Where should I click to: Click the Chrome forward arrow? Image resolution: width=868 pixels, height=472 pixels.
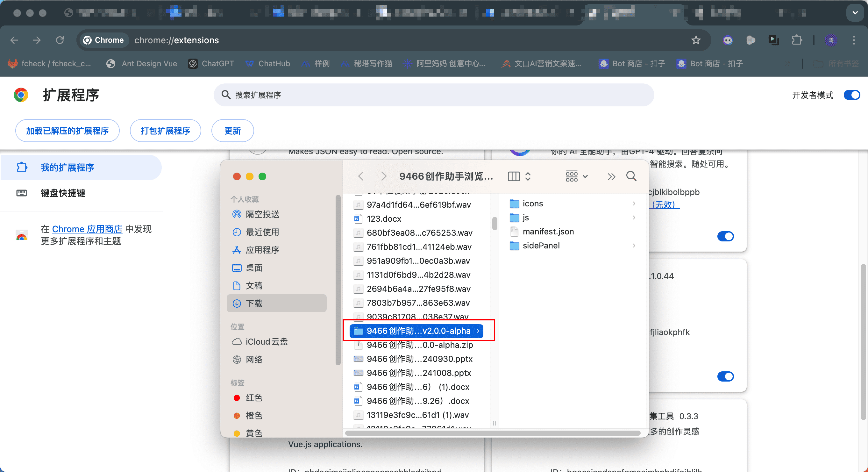[x=37, y=40]
